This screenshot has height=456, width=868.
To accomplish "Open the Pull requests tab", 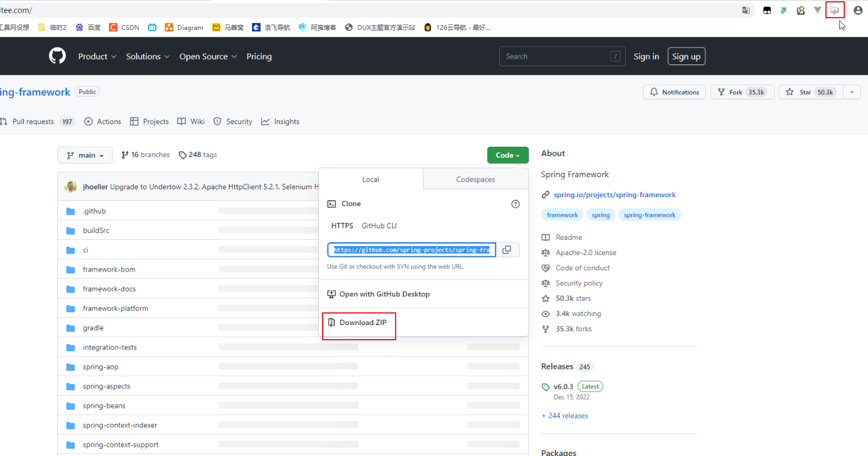I will (38, 122).
